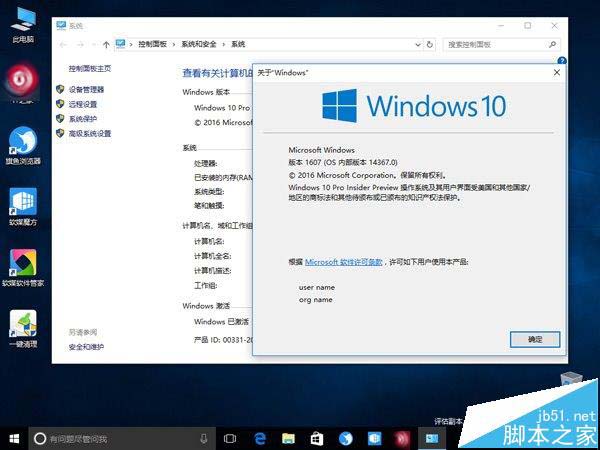Open the Start menu
This screenshot has width=600, height=450.
(14, 439)
